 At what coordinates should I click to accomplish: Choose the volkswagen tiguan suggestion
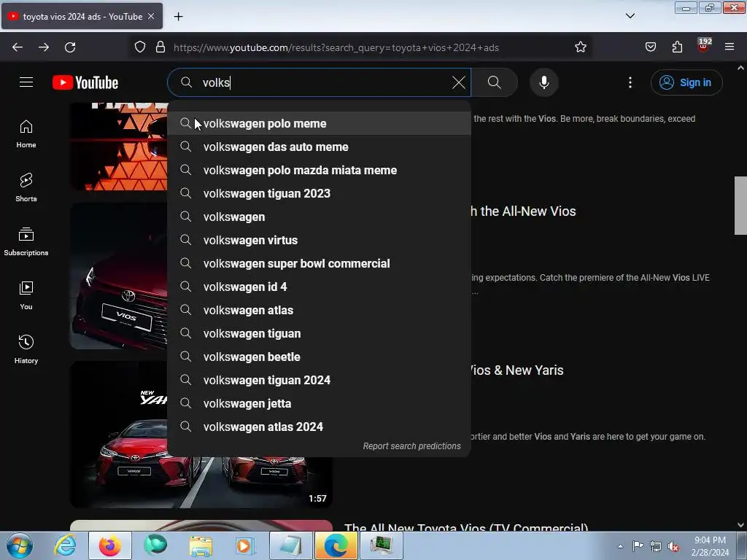(320, 333)
